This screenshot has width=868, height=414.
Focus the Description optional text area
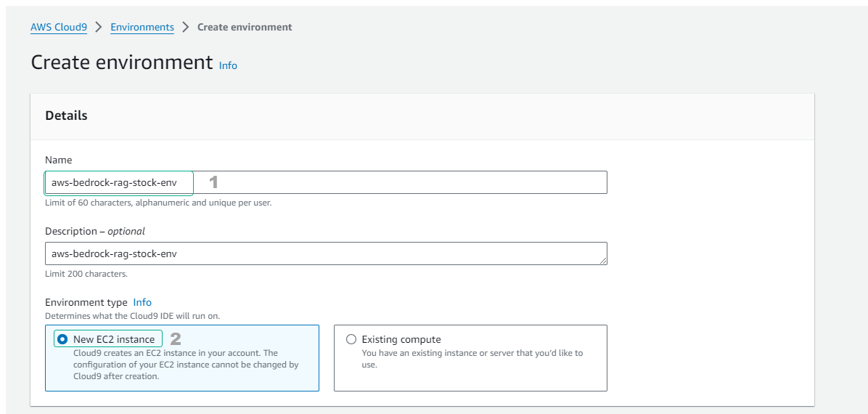tap(325, 253)
